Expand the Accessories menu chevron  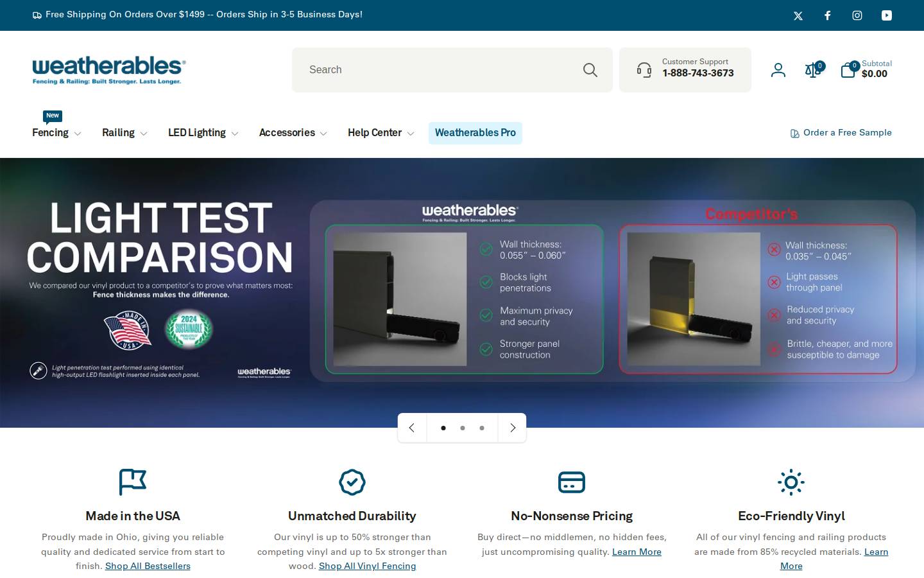[x=323, y=134]
